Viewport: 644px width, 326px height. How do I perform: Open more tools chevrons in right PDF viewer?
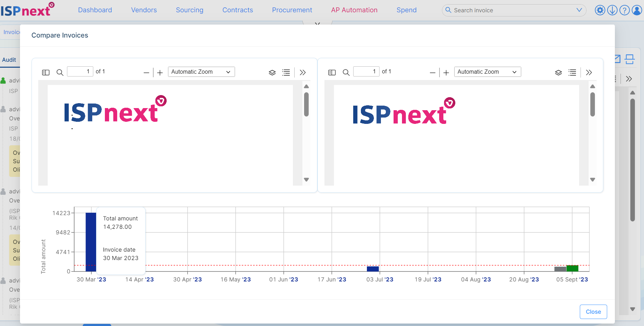pyautogui.click(x=589, y=73)
